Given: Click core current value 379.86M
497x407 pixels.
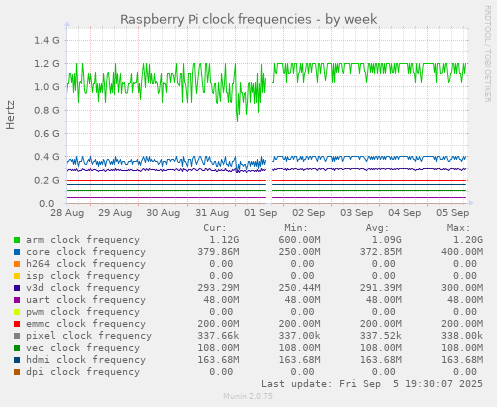Looking at the screenshot, I should [218, 252].
